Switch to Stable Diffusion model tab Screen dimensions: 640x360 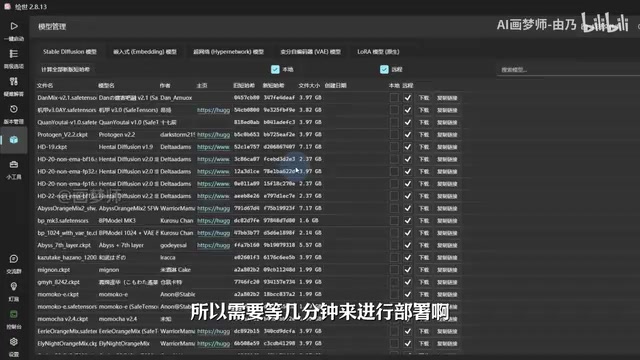click(x=70, y=52)
